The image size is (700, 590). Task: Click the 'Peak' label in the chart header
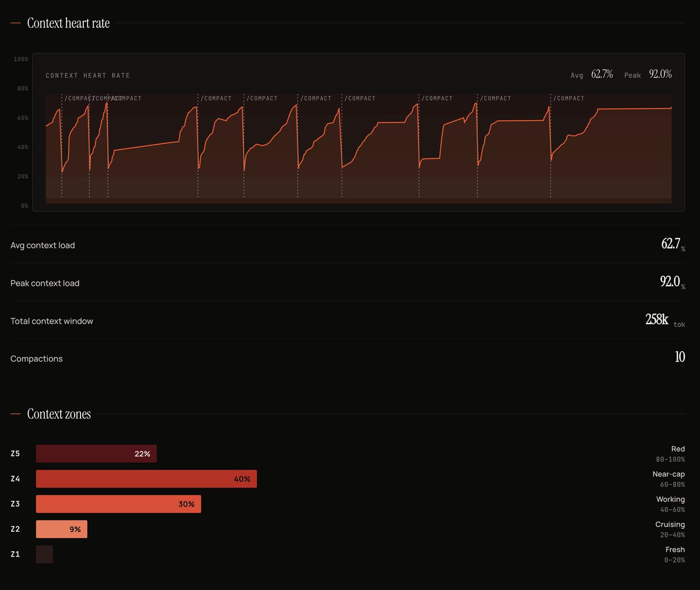pos(632,75)
